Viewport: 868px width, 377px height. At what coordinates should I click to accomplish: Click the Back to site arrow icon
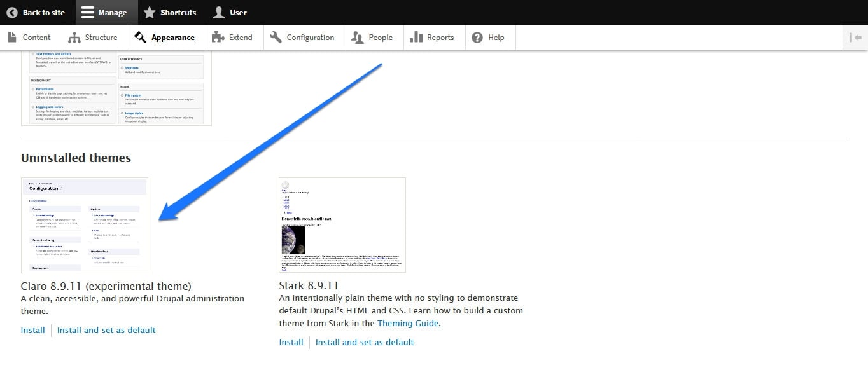pyautogui.click(x=12, y=12)
